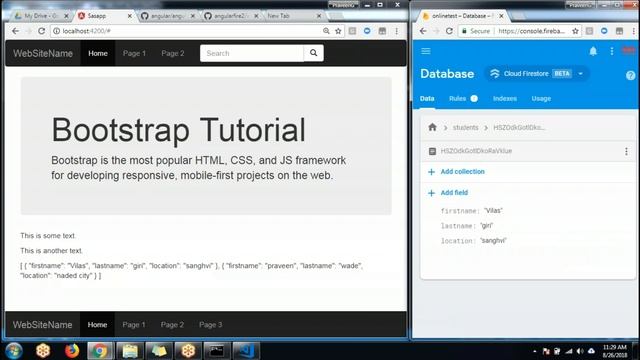Open the Cloud Firestore database type dropdown
640x360 pixels.
537,73
